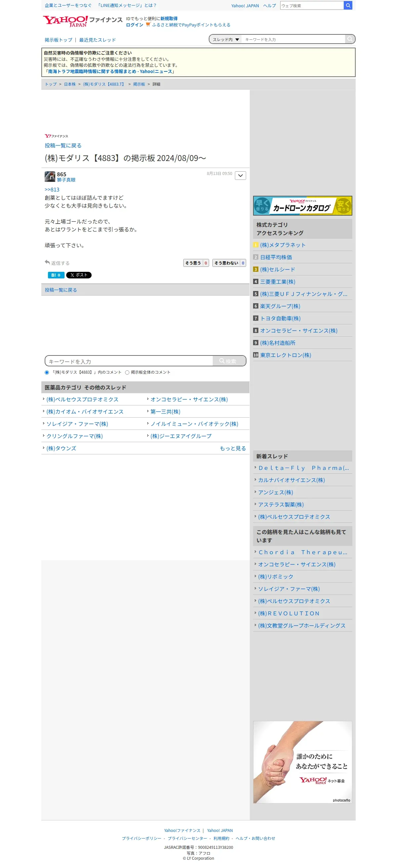Click the カードローンカタログ banner

(x=302, y=206)
